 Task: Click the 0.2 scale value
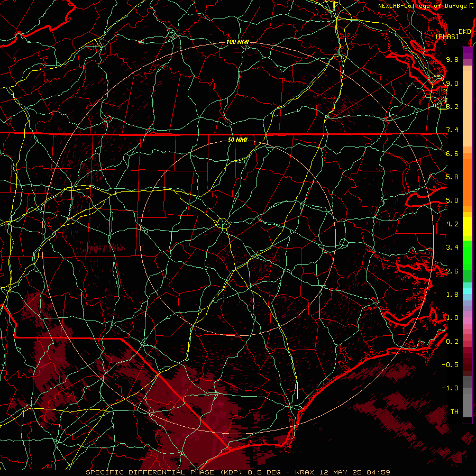452,342
